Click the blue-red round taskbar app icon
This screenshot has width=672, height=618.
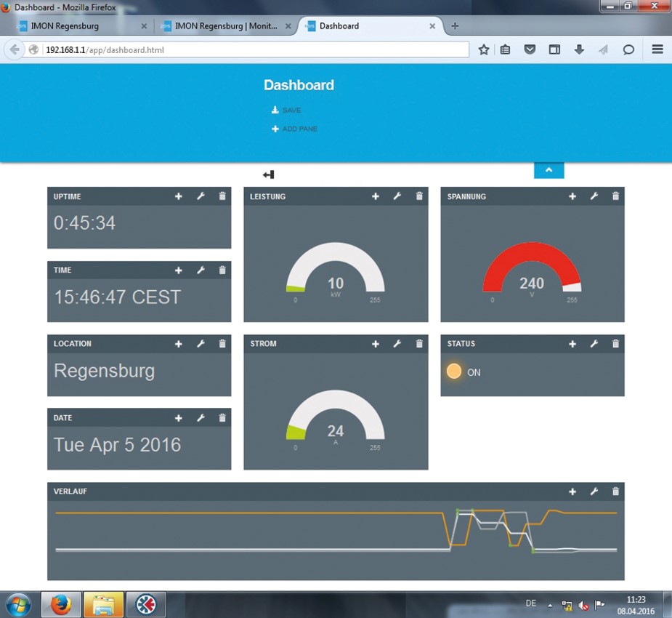pyautogui.click(x=146, y=605)
